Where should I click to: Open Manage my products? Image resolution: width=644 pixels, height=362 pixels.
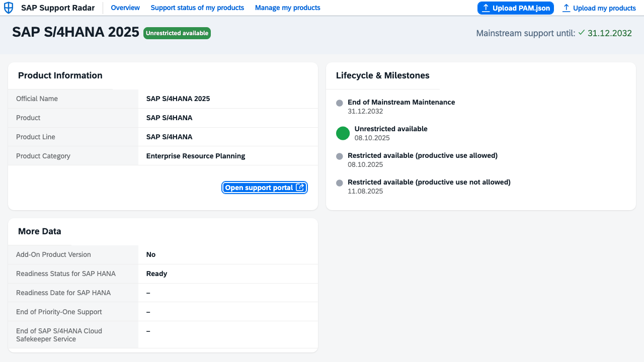click(x=288, y=8)
